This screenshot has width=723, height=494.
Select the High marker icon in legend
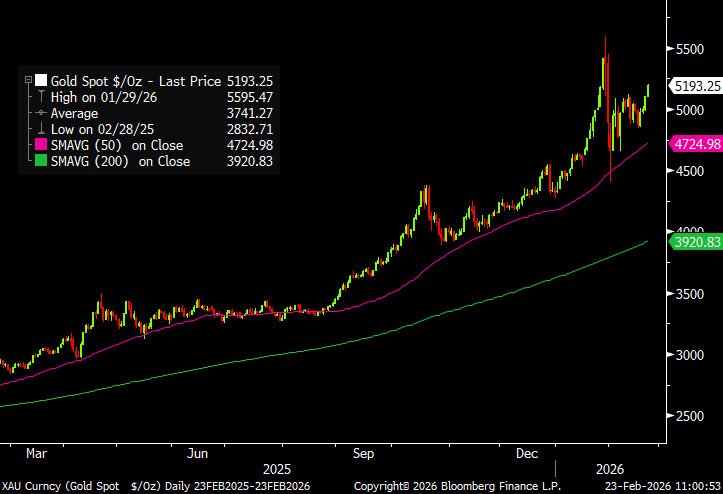pos(41,96)
